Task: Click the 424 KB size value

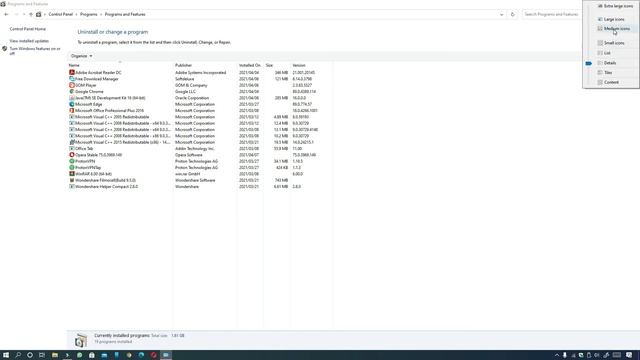Action: (x=281, y=167)
